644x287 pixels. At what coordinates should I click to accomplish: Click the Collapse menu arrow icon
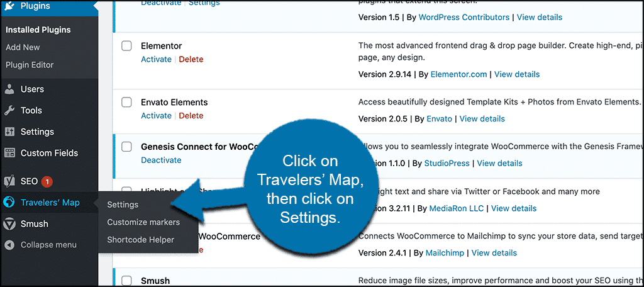pos(9,245)
